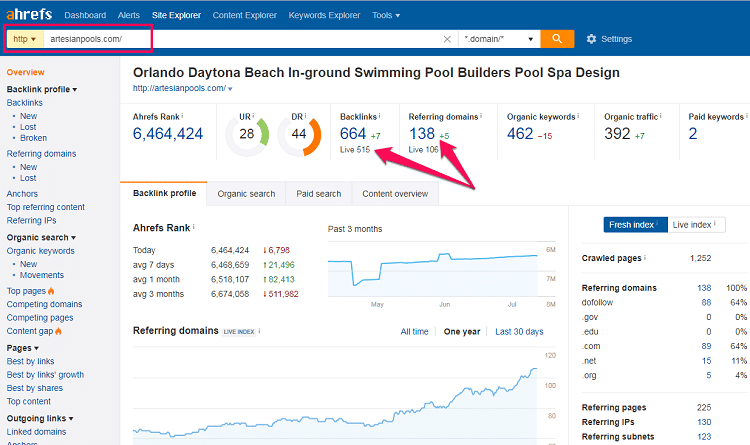Viewport: 750px width, 445px height.
Task: Click paid keywords value 2
Action: click(x=693, y=134)
